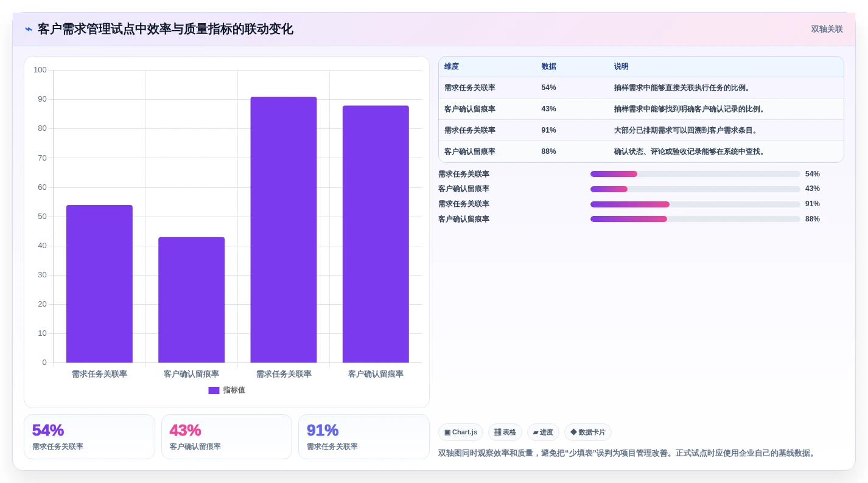Click the 91% cell in the table
The height and width of the screenshot is (483, 868).
548,130
